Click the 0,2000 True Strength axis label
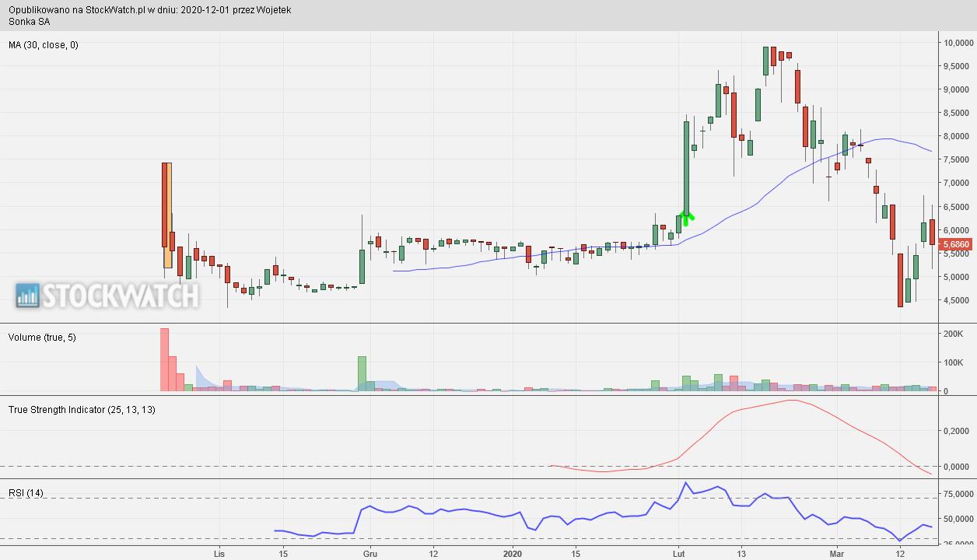Screen dimensions: 977x560 pyautogui.click(x=956, y=431)
